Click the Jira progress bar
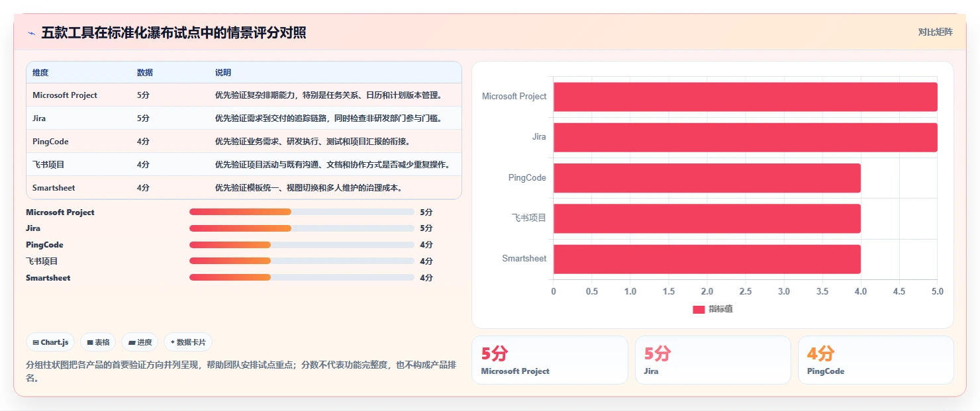980x411 pixels. coord(301,228)
